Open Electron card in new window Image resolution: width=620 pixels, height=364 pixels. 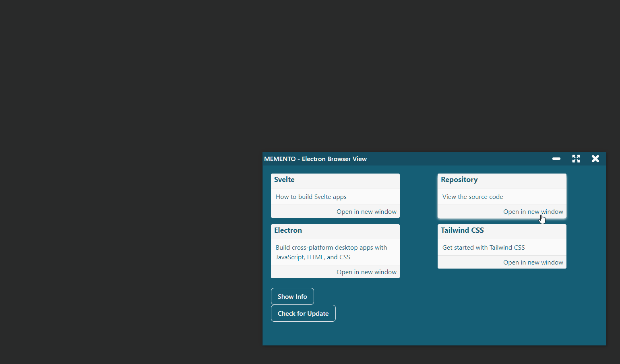(366, 272)
